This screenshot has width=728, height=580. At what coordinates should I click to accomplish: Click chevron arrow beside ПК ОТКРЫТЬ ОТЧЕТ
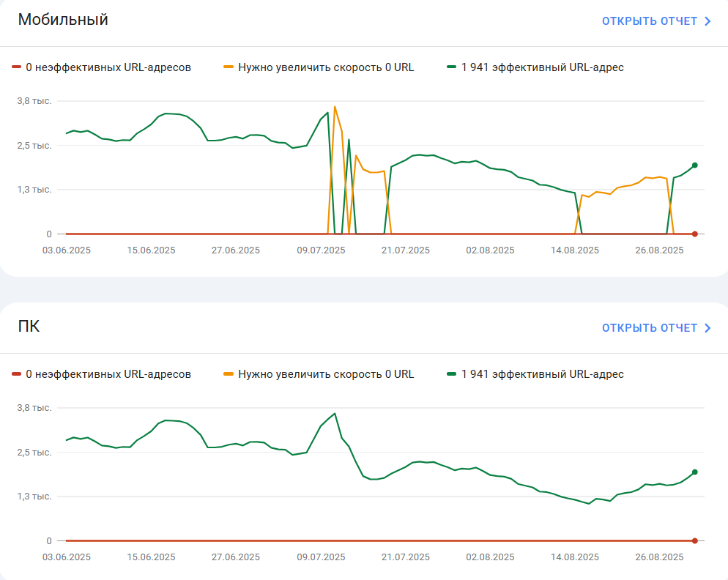click(707, 328)
